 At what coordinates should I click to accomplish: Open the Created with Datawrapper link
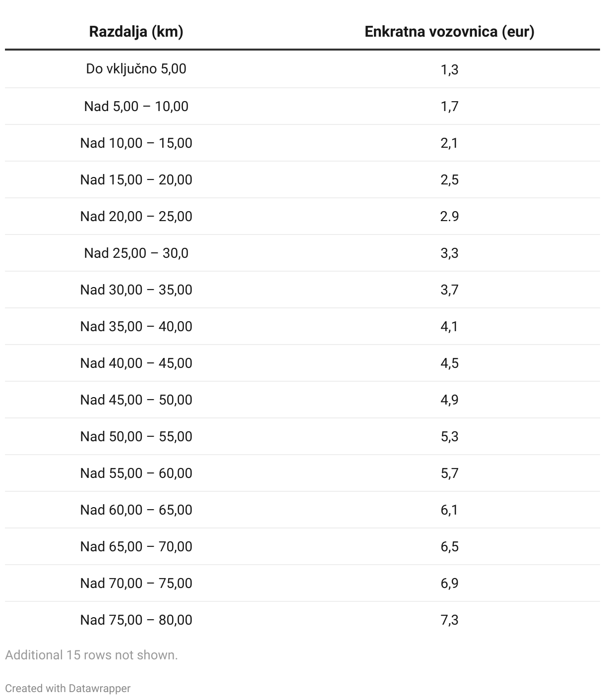68,688
